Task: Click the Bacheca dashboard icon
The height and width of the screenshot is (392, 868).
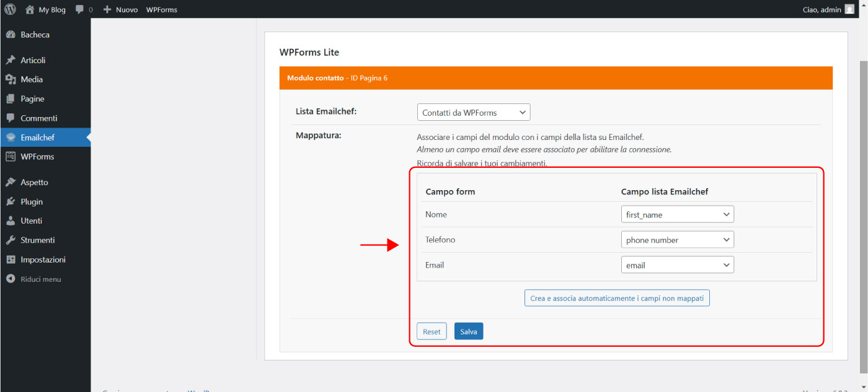Action: 11,35
